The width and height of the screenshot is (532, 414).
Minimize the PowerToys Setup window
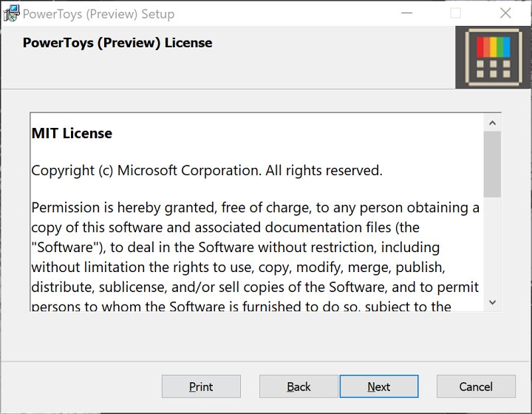coord(406,13)
